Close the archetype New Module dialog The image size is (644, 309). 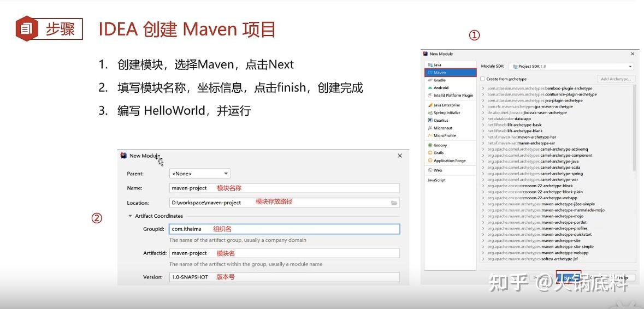click(633, 54)
